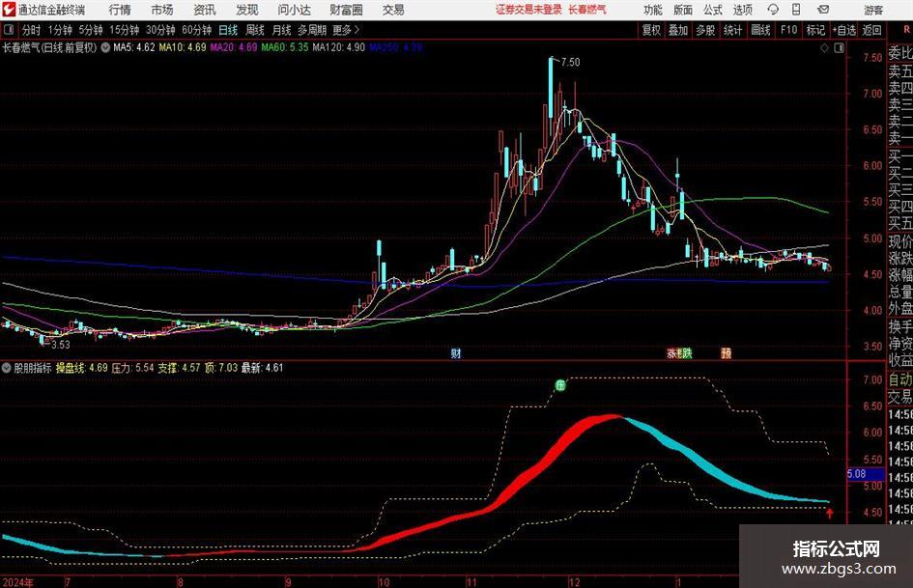Switch to 1分钟 period

pos(60,30)
